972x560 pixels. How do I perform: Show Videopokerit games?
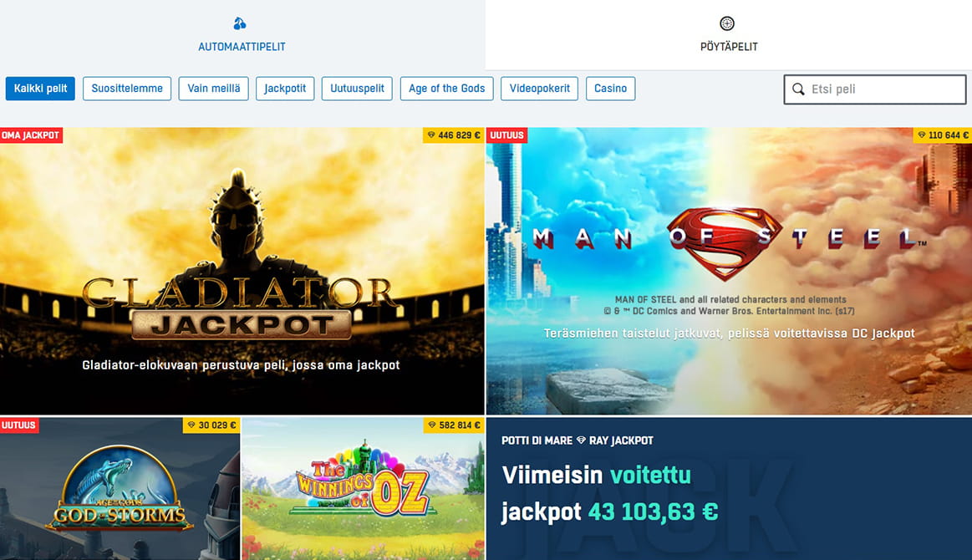pos(539,89)
